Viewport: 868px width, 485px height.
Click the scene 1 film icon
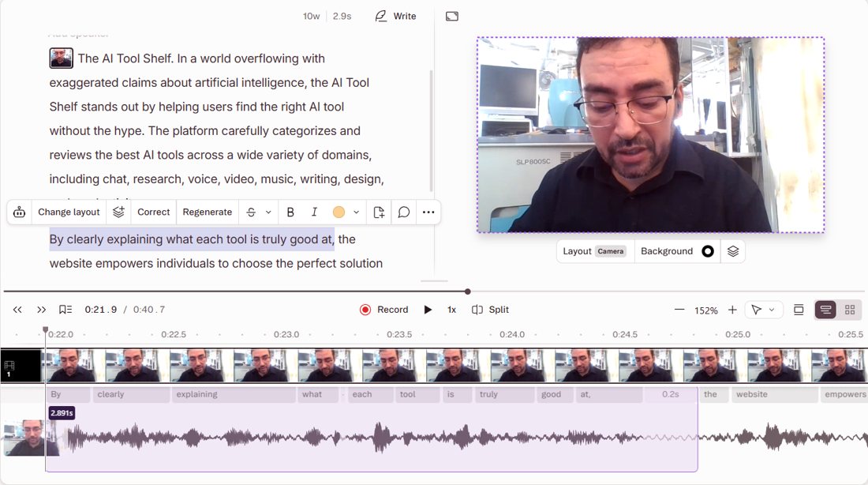[x=9, y=365]
